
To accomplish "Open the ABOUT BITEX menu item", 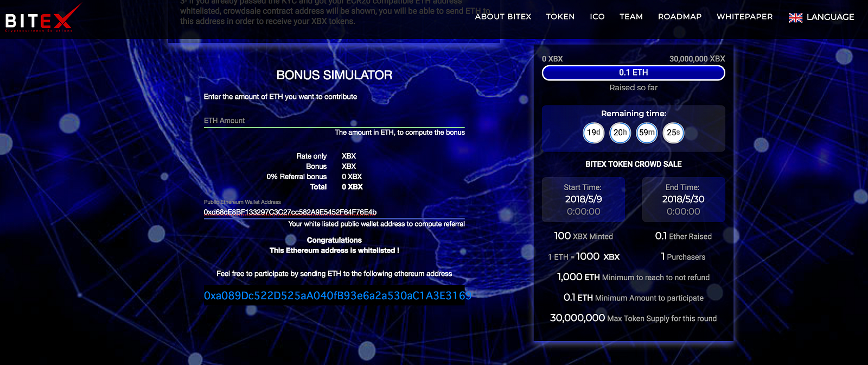I will tap(503, 17).
